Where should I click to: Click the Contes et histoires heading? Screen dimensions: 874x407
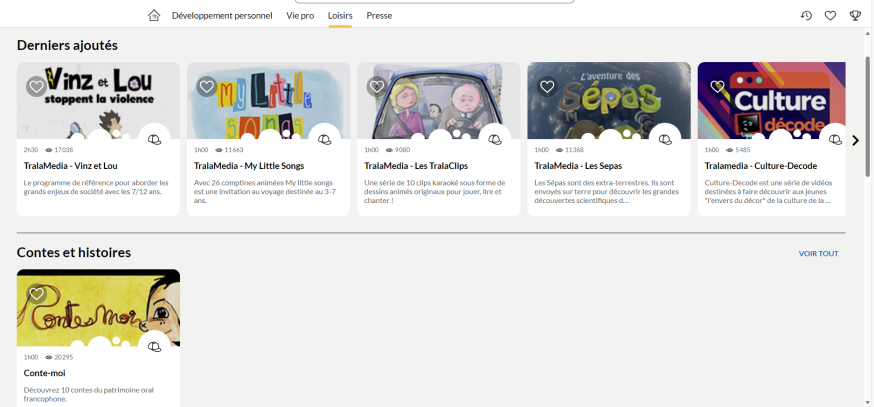tap(74, 253)
